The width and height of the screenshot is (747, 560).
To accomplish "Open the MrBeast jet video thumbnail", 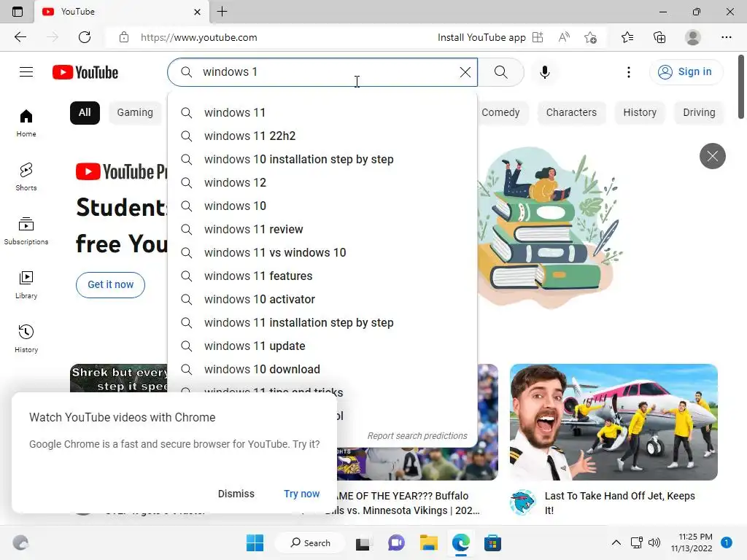I will click(614, 422).
